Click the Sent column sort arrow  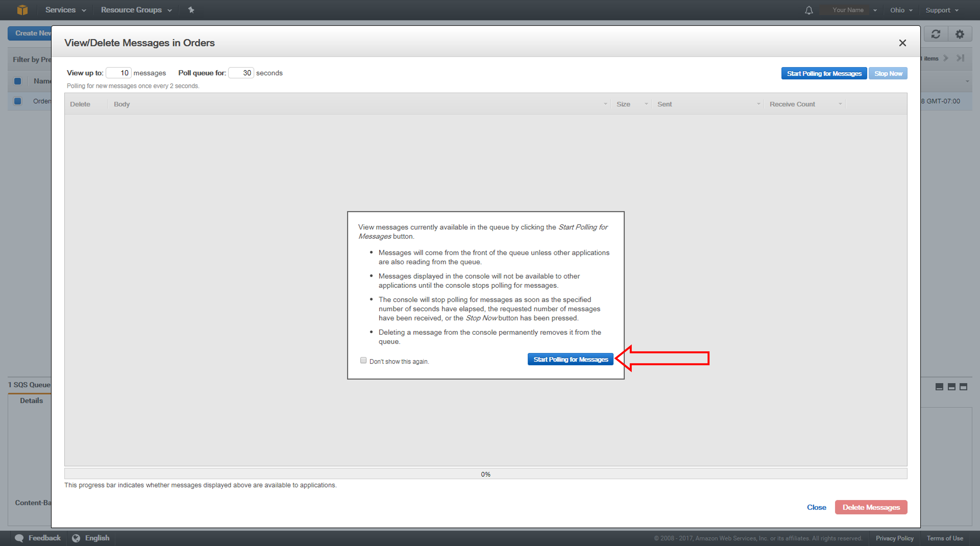click(754, 104)
